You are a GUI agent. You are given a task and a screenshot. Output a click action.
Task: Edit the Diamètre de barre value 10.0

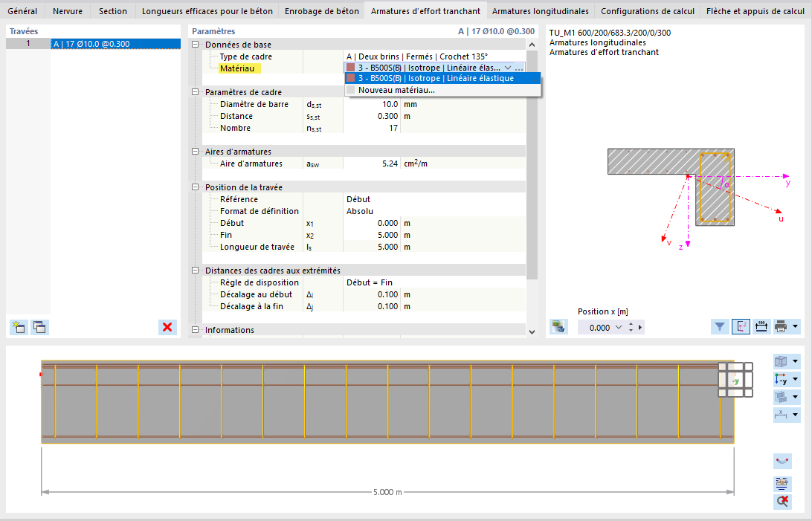pyautogui.click(x=371, y=104)
